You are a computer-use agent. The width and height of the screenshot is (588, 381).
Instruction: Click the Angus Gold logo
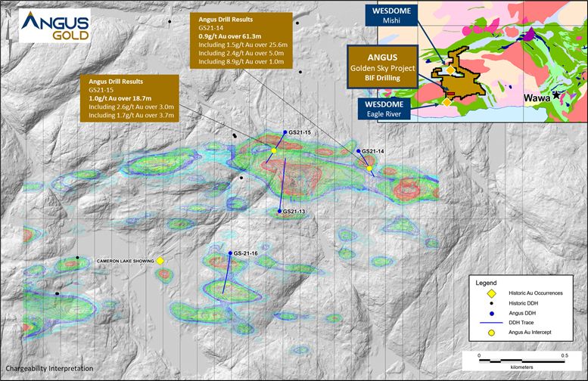(54, 26)
